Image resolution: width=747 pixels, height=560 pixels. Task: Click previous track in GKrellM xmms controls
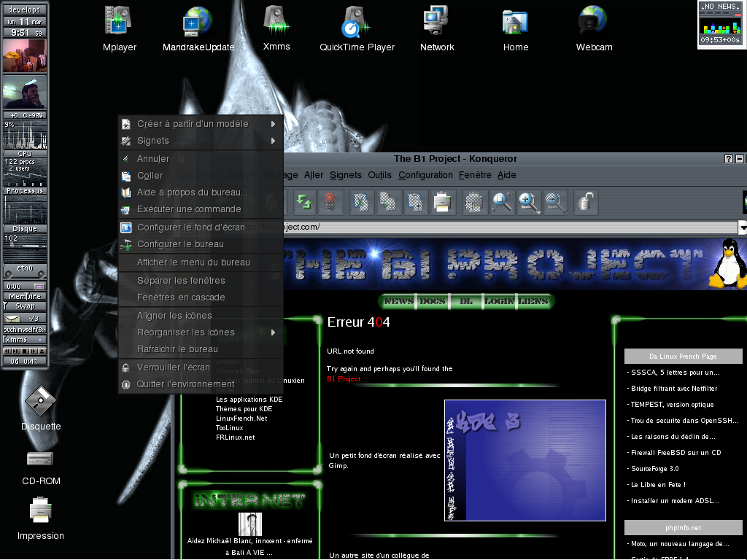(7, 351)
